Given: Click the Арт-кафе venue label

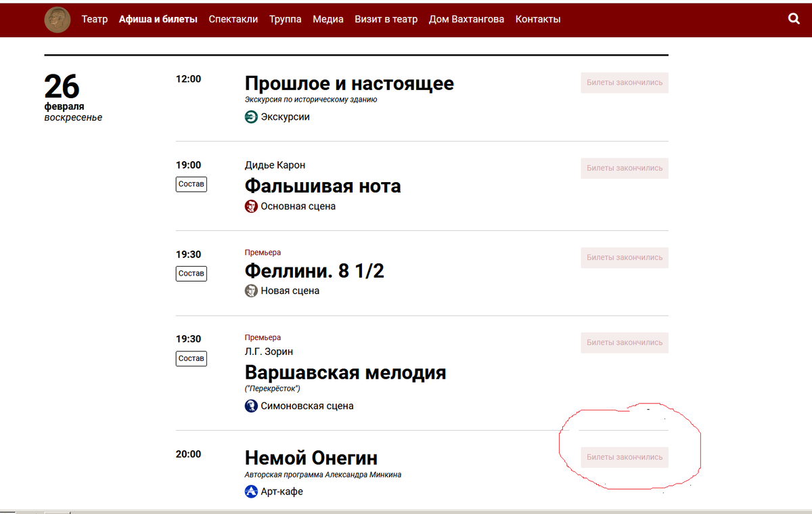Looking at the screenshot, I should coord(282,492).
